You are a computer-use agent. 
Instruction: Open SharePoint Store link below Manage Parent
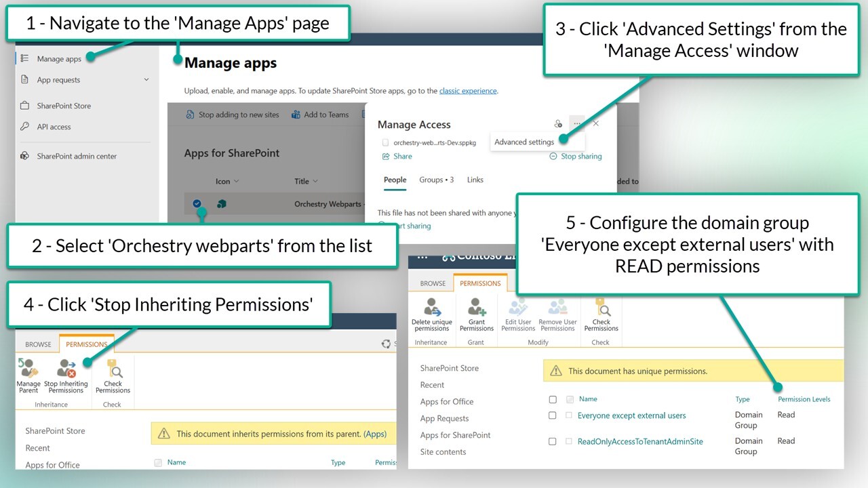[55, 431]
